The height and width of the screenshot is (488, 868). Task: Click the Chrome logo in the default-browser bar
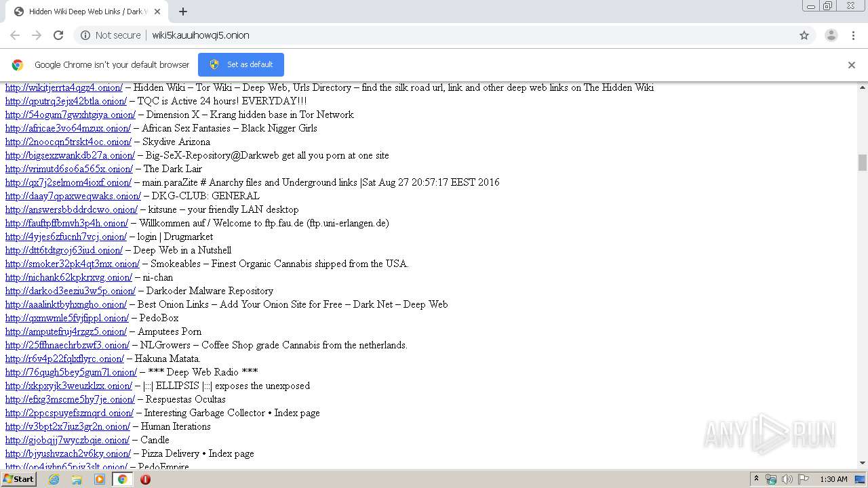click(18, 65)
